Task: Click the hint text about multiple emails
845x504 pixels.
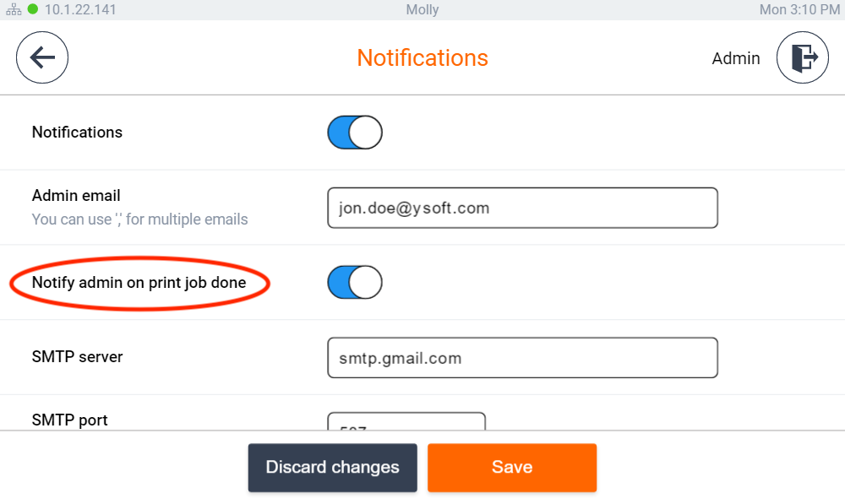Action: (x=140, y=219)
